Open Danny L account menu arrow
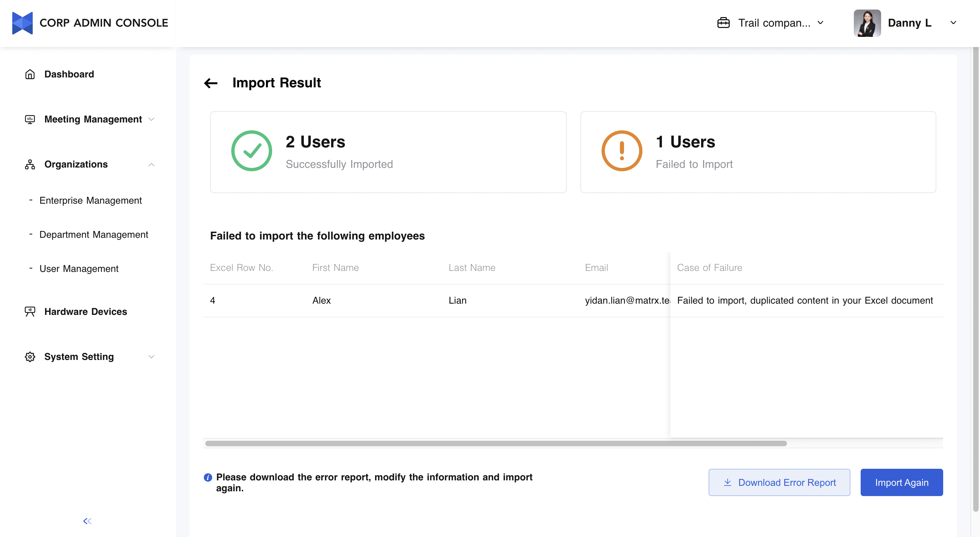Screen dimensions: 980x537 click(x=953, y=23)
